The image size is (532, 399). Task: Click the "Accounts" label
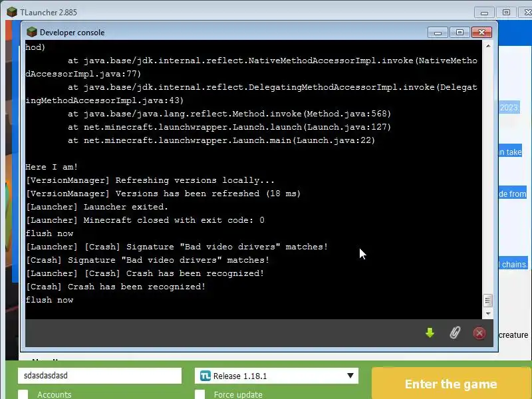(x=55, y=394)
